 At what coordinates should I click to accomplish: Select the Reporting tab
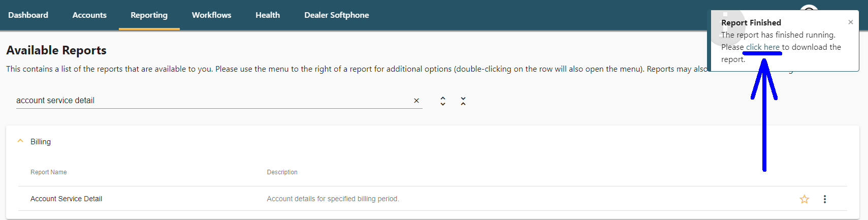click(149, 15)
